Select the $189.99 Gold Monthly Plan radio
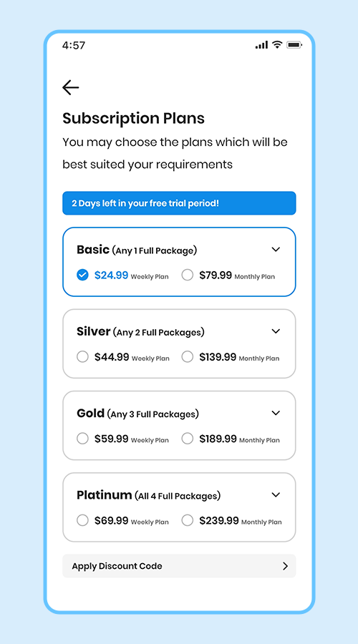This screenshot has height=644, width=358. coord(188,439)
